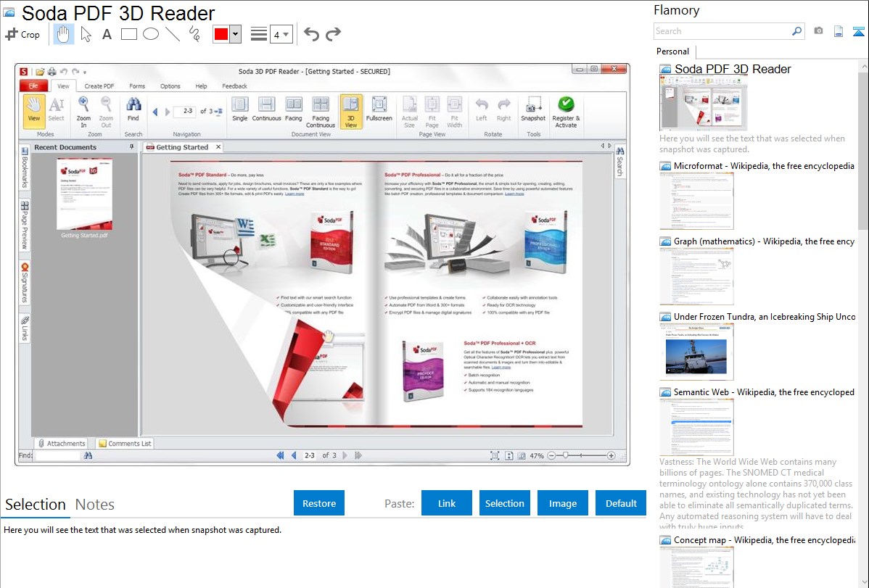
Task: Open the Create PDF ribbon tab
Action: tap(99, 86)
